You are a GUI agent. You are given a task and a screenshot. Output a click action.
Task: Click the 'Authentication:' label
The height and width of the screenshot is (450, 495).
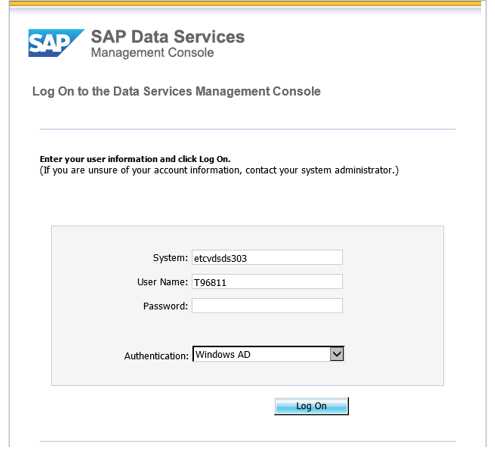click(156, 356)
